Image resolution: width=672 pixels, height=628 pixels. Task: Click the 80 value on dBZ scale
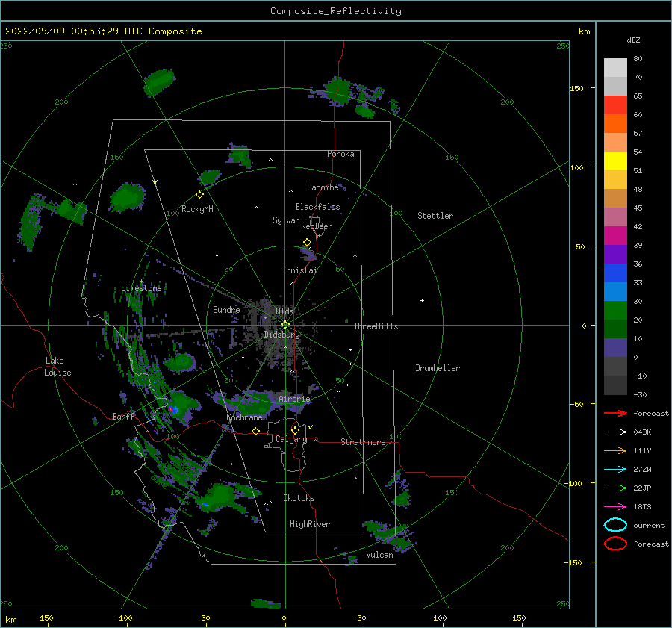[x=638, y=59]
